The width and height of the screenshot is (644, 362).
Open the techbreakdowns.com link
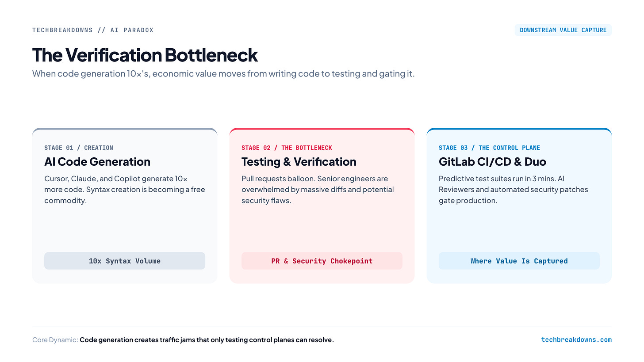(576, 340)
